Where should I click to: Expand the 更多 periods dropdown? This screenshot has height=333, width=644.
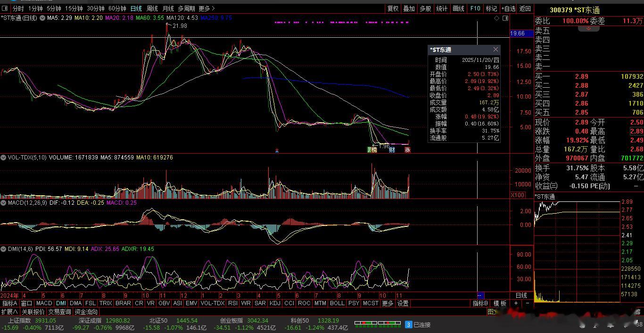pos(206,8)
